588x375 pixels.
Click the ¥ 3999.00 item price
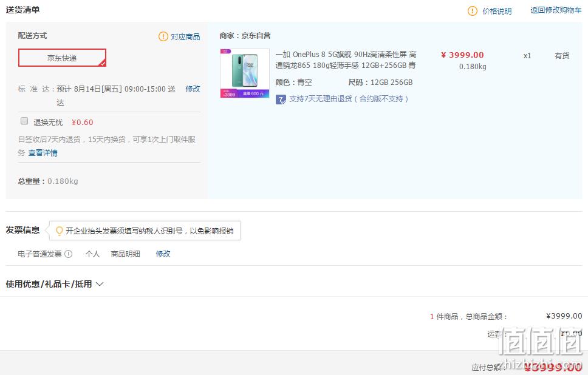[462, 55]
